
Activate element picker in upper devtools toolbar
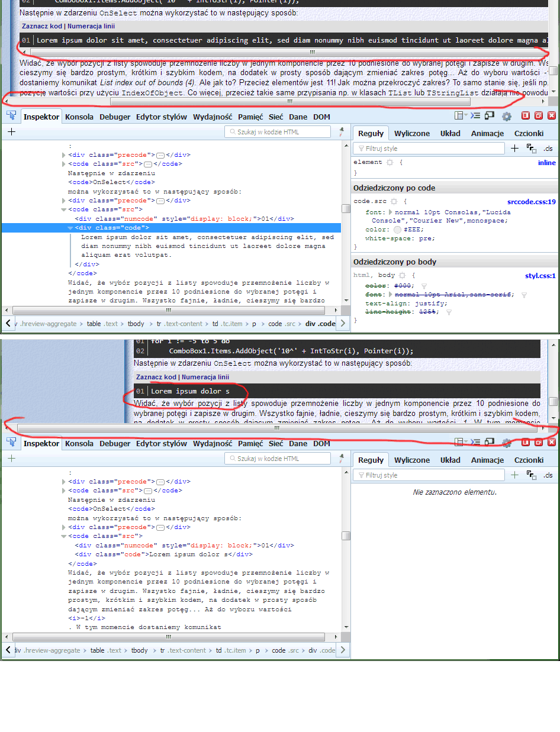coord(11,117)
